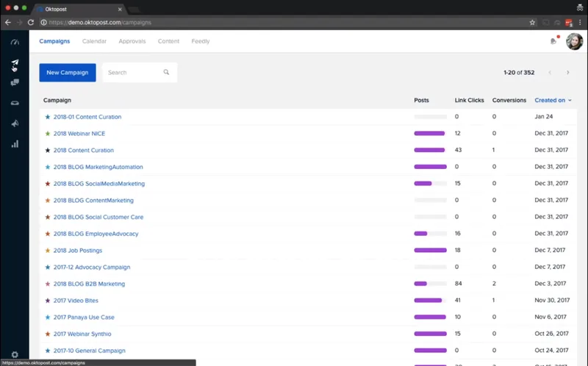The width and height of the screenshot is (588, 366).
Task: Sort by Created on dropdown
Action: pos(553,100)
